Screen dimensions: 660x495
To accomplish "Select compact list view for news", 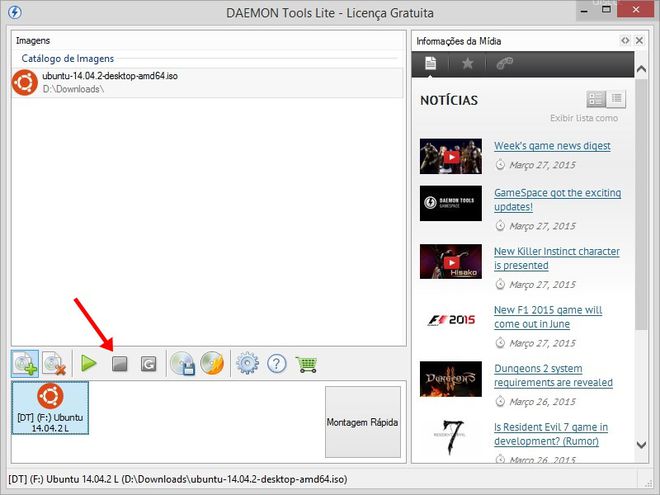I will (616, 99).
